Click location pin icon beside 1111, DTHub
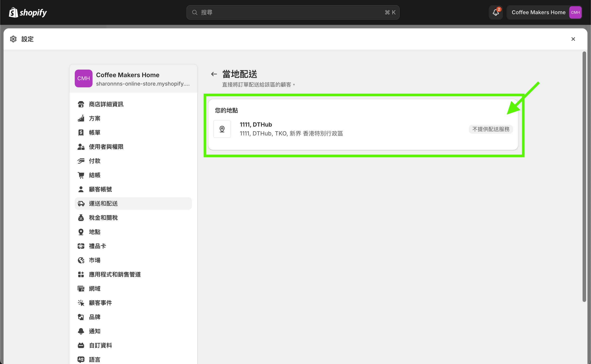 [222, 129]
